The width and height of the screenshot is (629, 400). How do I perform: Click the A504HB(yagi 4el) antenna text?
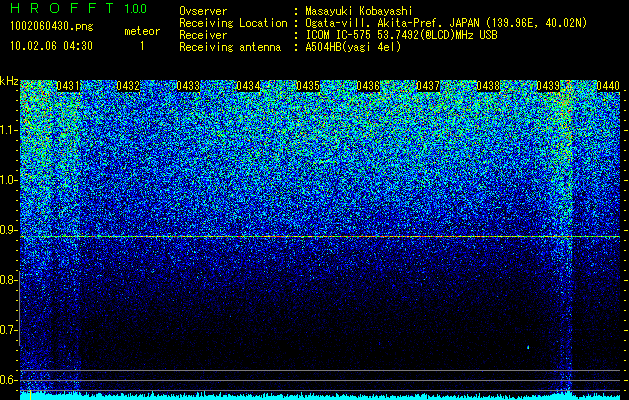point(353,47)
